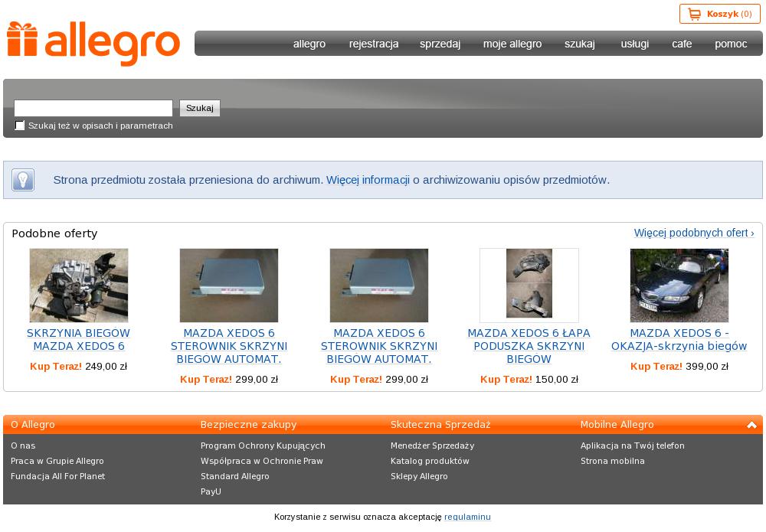Image resolution: width=766 pixels, height=532 pixels.
Task: Open the regulaminu terms link
Action: [x=467, y=517]
